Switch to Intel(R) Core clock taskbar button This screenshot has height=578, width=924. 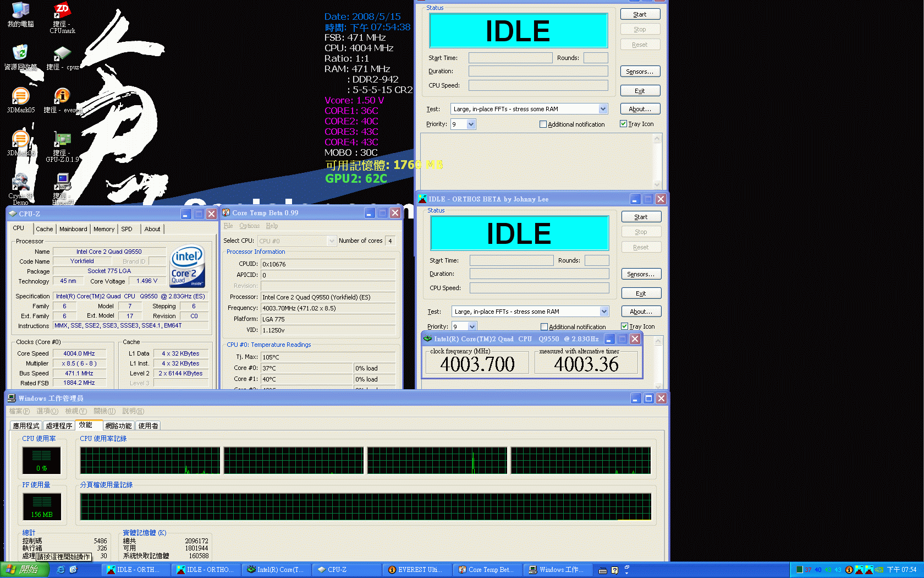point(277,570)
